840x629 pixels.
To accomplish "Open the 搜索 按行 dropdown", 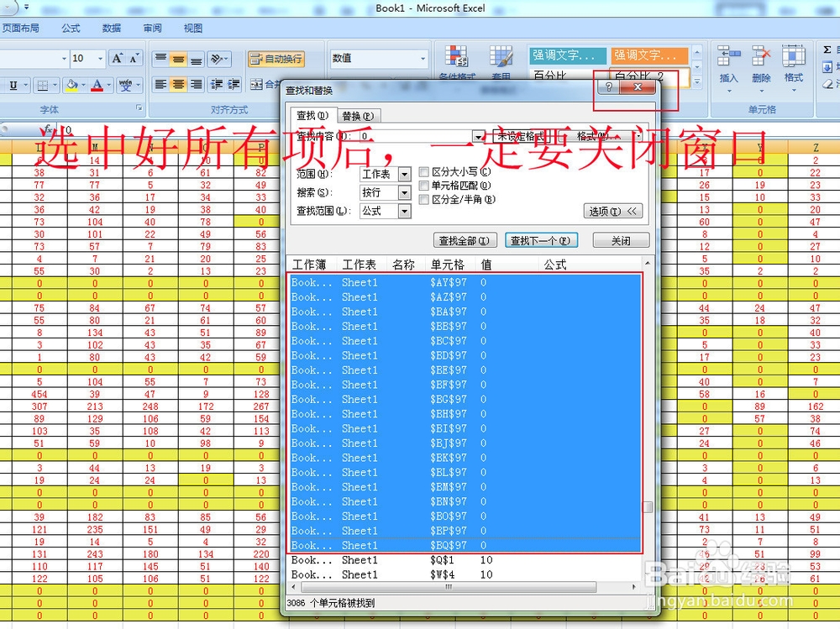I will (405, 193).
